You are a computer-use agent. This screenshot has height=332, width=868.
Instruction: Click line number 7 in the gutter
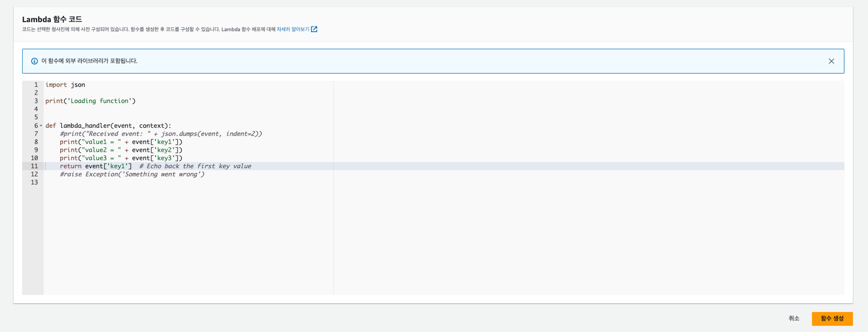click(x=36, y=134)
